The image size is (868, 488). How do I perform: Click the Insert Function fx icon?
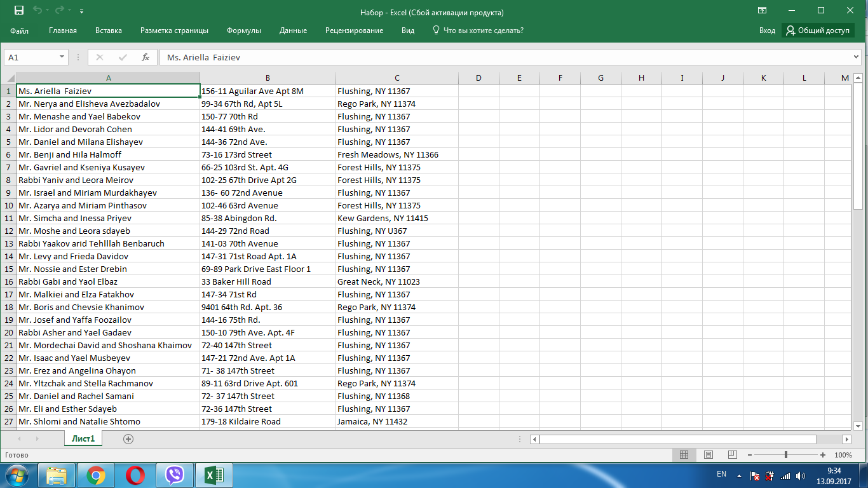pos(145,57)
